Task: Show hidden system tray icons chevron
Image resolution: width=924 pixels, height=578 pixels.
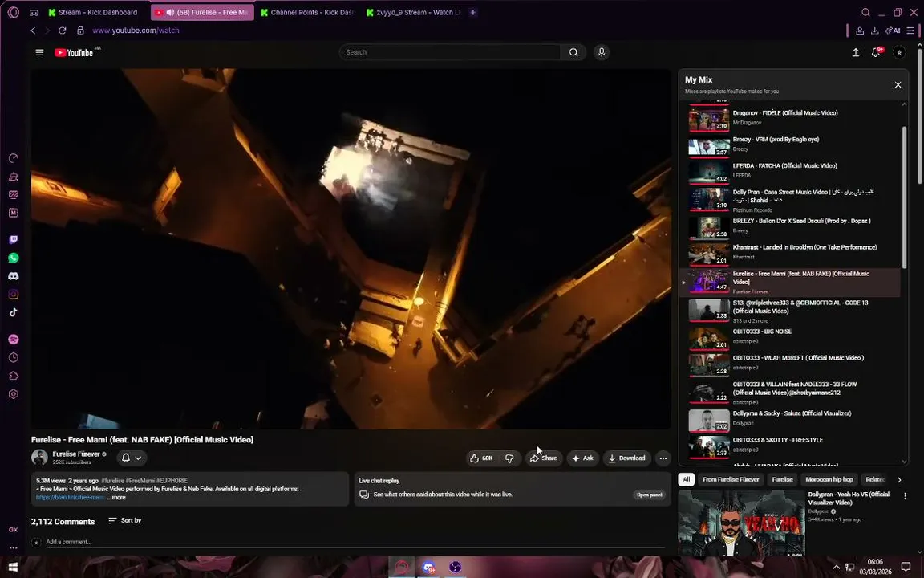Action: pos(837,568)
